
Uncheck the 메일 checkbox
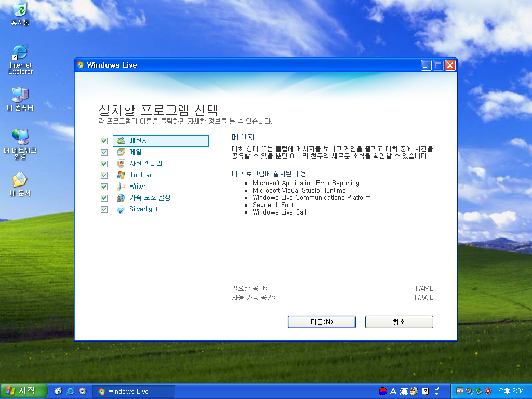coord(104,152)
